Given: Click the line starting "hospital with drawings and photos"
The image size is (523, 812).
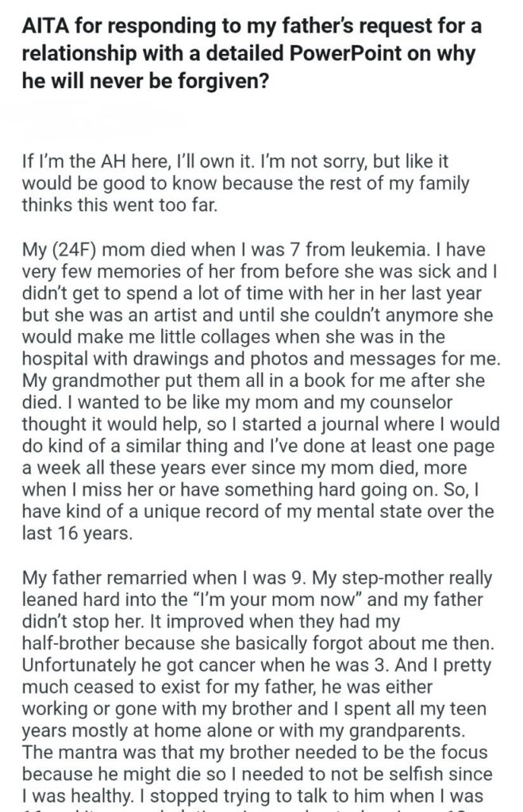Looking at the screenshot, I should [x=261, y=358].
